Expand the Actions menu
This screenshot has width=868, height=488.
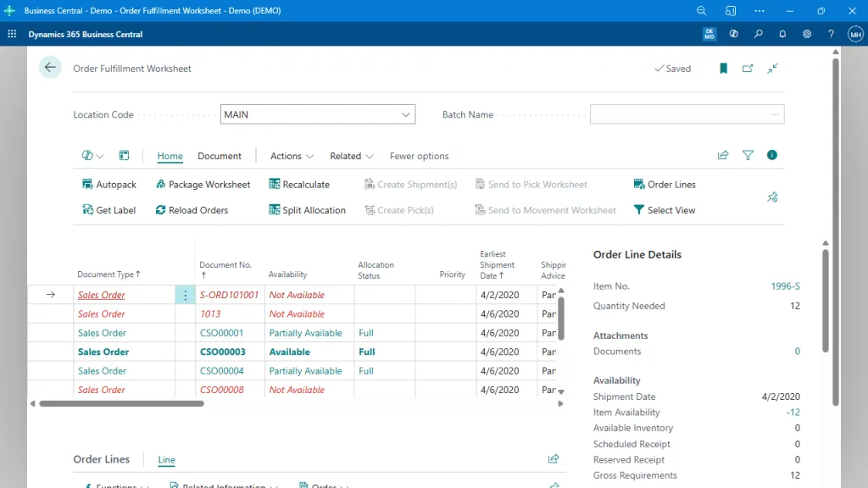click(x=291, y=156)
